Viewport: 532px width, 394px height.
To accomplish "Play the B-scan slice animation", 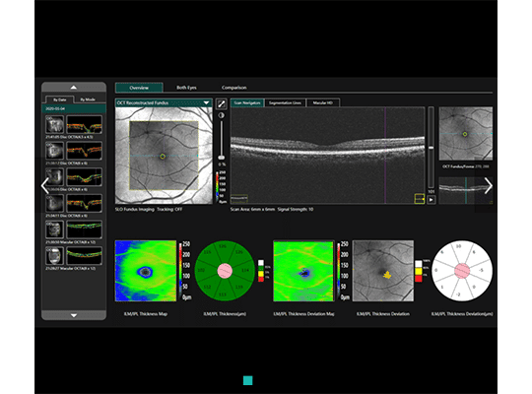I will pyautogui.click(x=431, y=200).
